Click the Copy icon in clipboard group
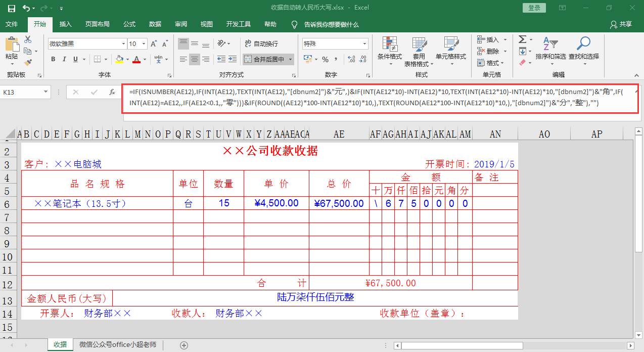This screenshot has height=352, width=644. coord(28,51)
